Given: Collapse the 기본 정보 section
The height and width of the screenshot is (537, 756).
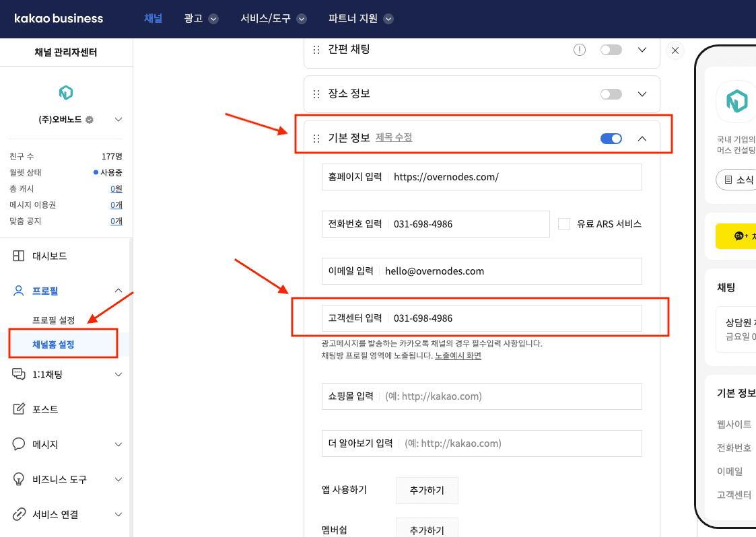Looking at the screenshot, I should [642, 139].
